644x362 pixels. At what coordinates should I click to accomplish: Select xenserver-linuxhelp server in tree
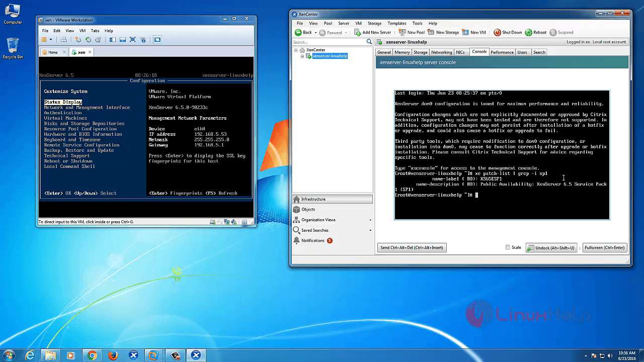(330, 56)
